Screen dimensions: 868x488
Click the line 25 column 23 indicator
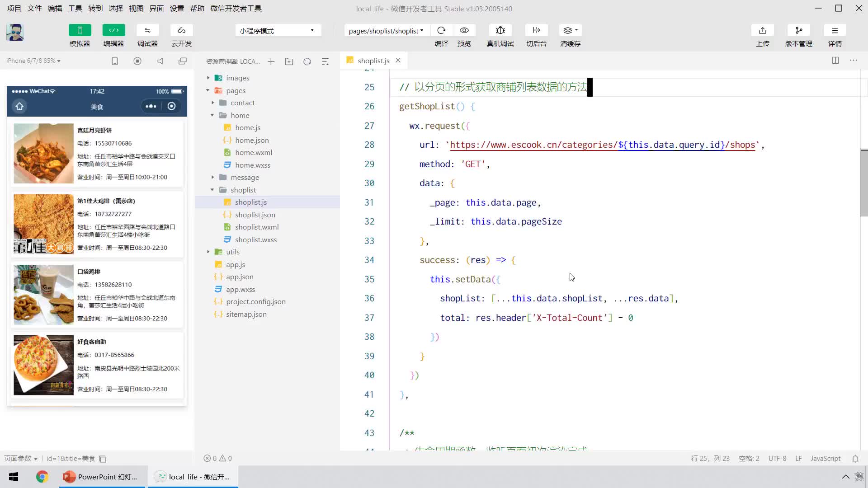(x=710, y=458)
